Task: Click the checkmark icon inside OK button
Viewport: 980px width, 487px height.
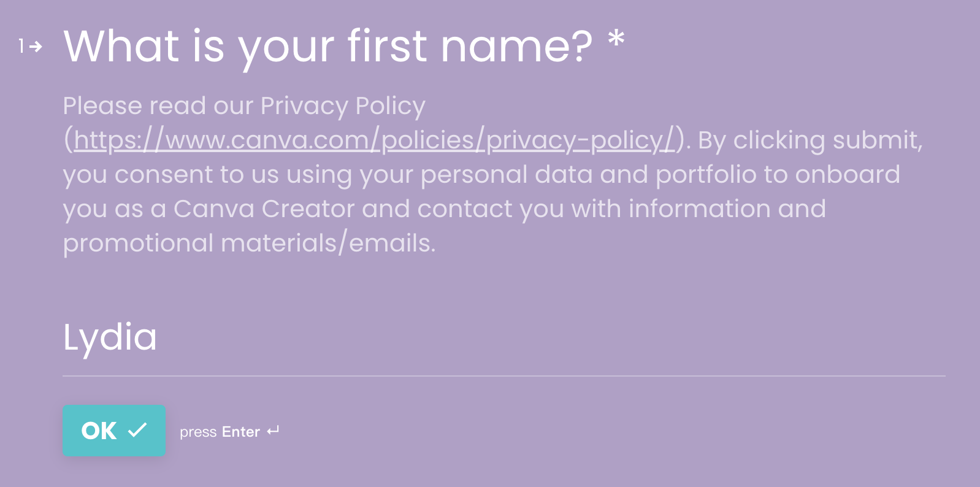Action: click(137, 430)
